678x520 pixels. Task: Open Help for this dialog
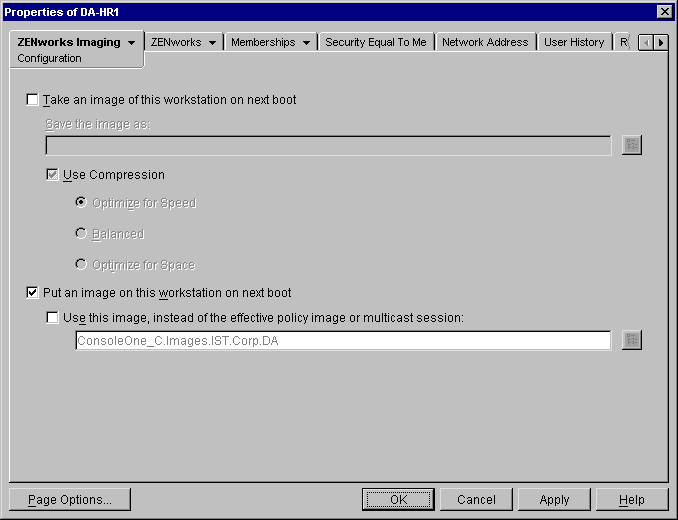[632, 500]
